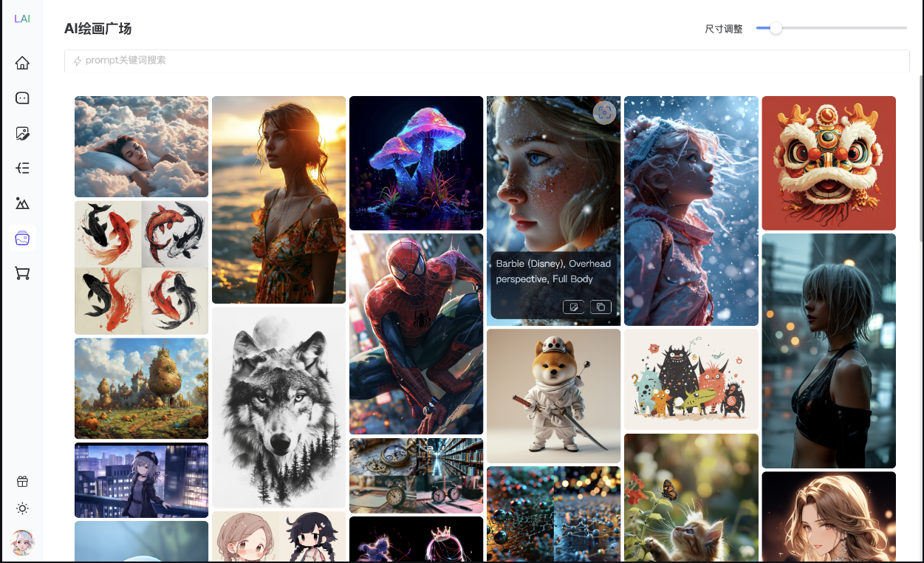Click the LAI logo
The width and height of the screenshot is (924, 563).
[22, 18]
